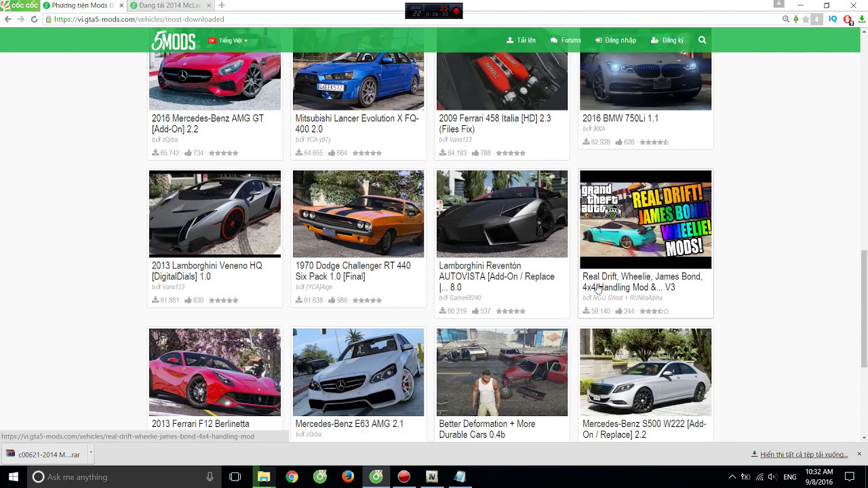Click the gray download arrow in address bar
Image resolution: width=868 pixels, height=488 pixels.
(x=817, y=19)
